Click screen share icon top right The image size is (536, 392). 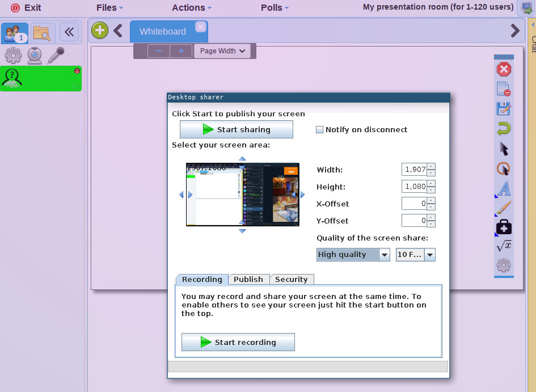click(x=526, y=8)
